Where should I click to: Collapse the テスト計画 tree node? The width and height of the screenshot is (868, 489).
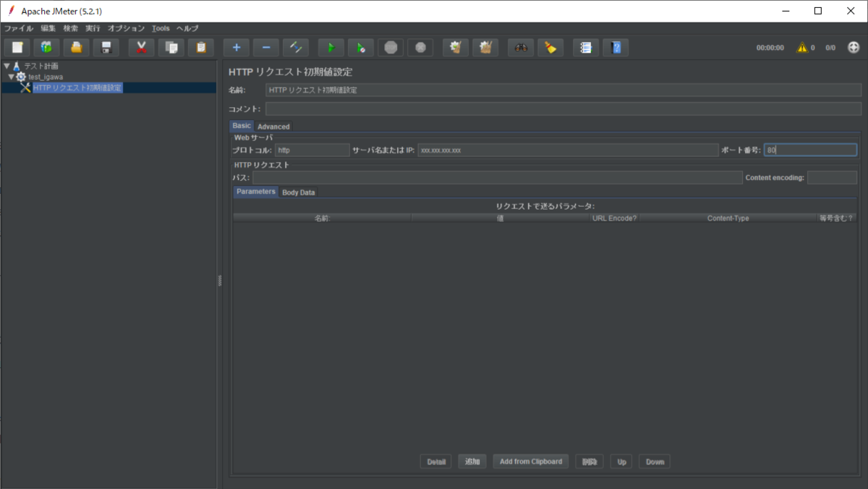pyautogui.click(x=6, y=66)
